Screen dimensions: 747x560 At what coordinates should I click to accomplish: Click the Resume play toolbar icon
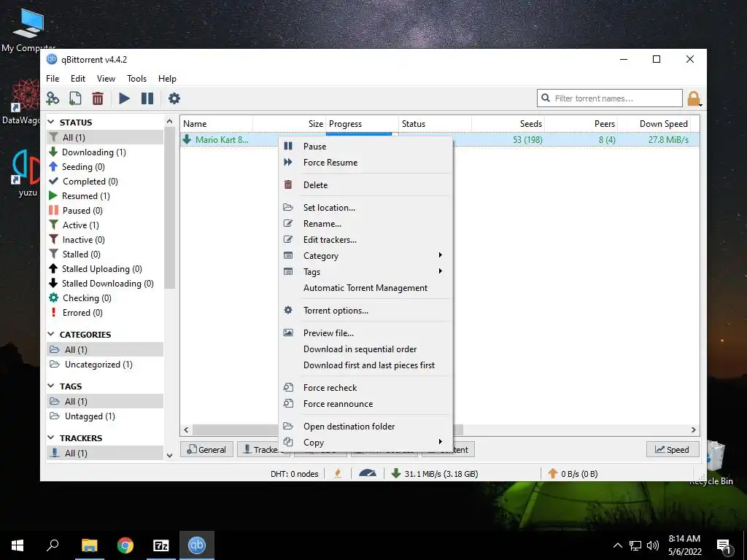(x=124, y=98)
